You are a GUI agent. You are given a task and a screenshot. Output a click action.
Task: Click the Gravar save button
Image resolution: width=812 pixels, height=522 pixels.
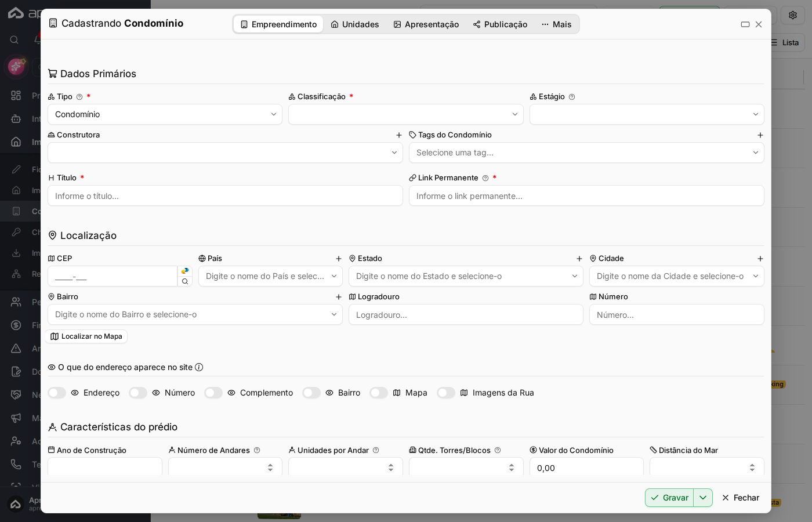pyautogui.click(x=669, y=498)
